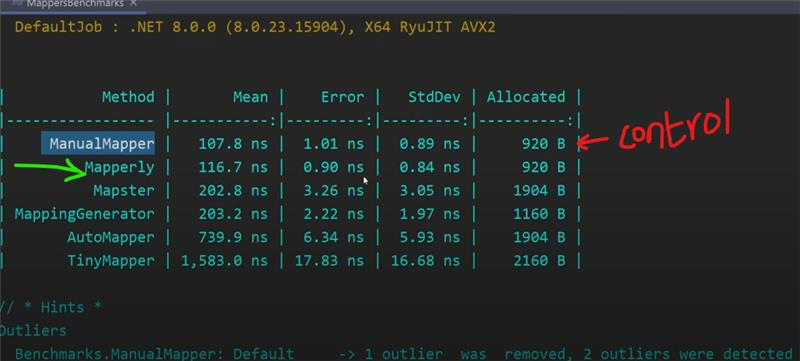
Task: Click the 3.26 ns error value
Action: pyautogui.click(x=334, y=191)
